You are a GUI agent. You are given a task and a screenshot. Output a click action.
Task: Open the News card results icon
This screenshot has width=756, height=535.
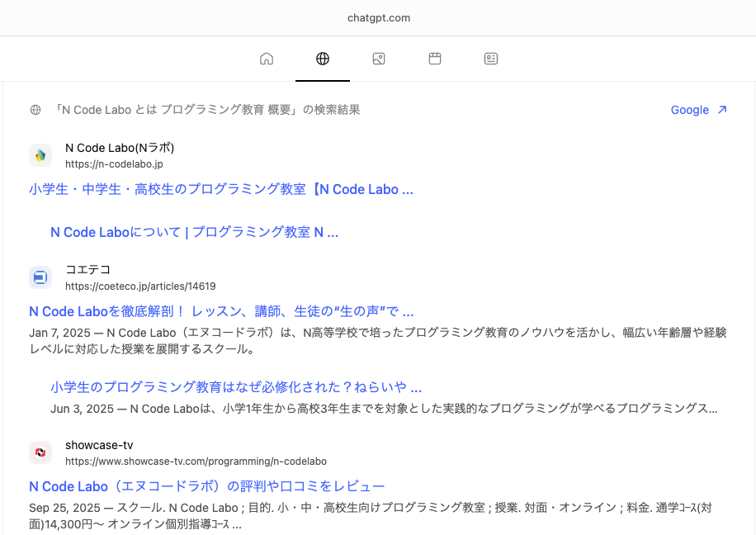point(490,59)
